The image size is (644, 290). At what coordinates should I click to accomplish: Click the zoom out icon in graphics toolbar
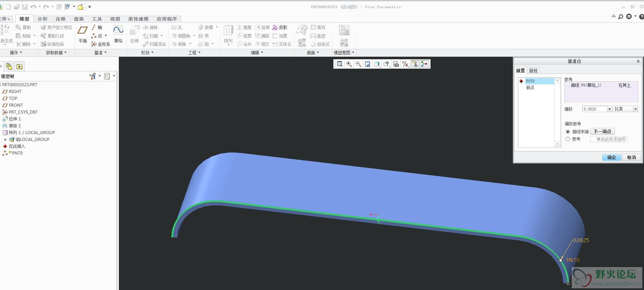358,64
